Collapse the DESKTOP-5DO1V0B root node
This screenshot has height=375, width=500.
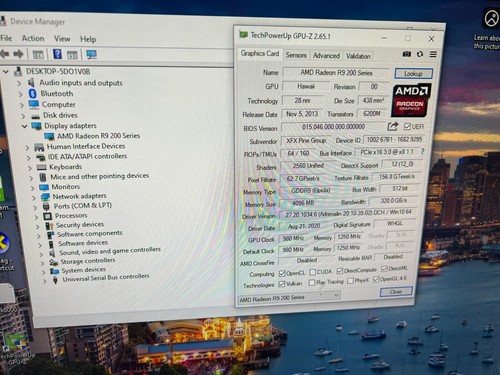(x=6, y=71)
